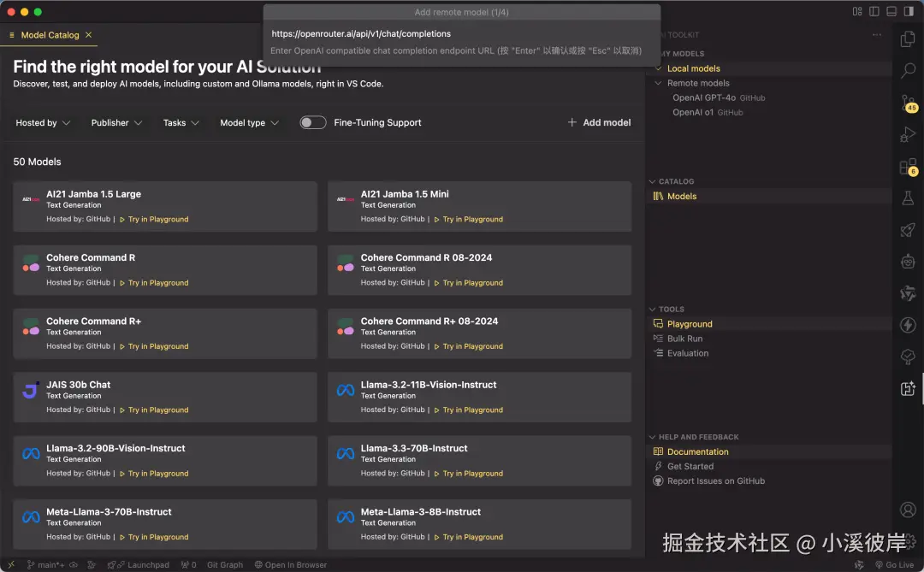Click Git Graph in the status bar
The image size is (924, 572).
[x=225, y=564]
